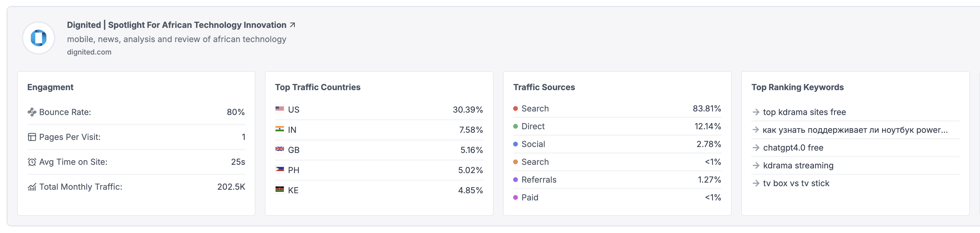
Task: Select keyword как узнать поддерживает ли ноутбук
Action: (x=855, y=130)
